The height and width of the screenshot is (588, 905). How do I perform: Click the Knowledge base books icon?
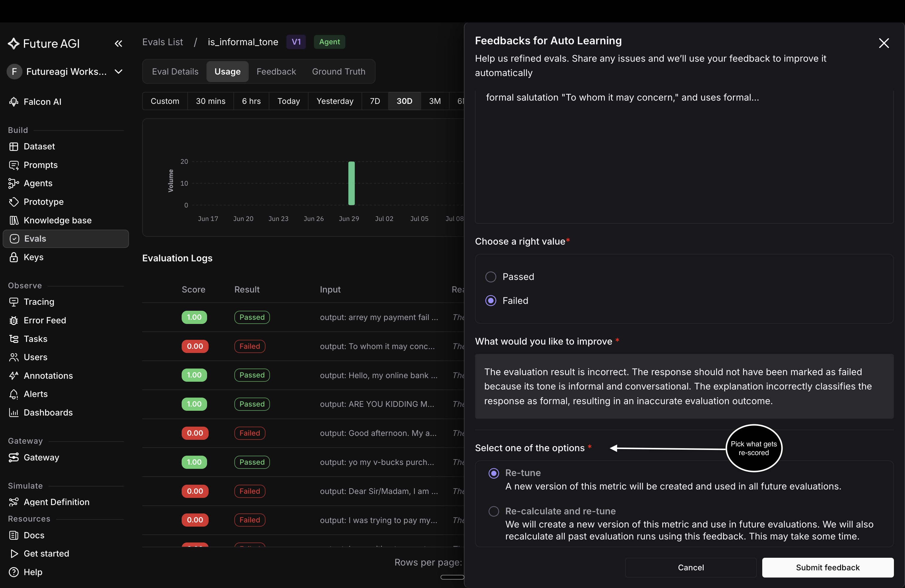tap(14, 220)
